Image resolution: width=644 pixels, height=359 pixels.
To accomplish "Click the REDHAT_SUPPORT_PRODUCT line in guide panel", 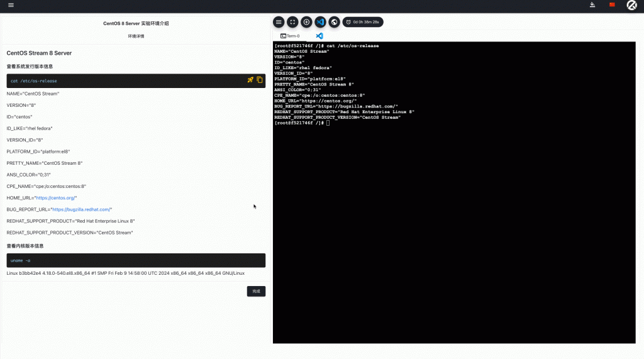I will (70, 221).
